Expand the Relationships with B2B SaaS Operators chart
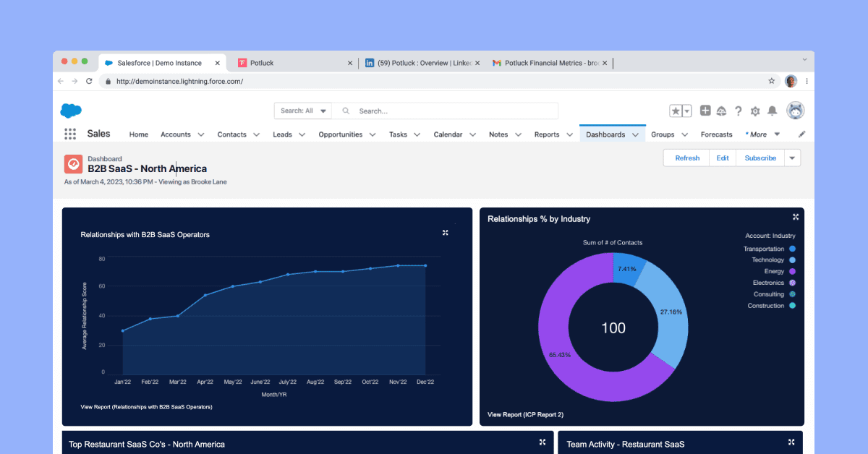The height and width of the screenshot is (454, 868). (446, 233)
